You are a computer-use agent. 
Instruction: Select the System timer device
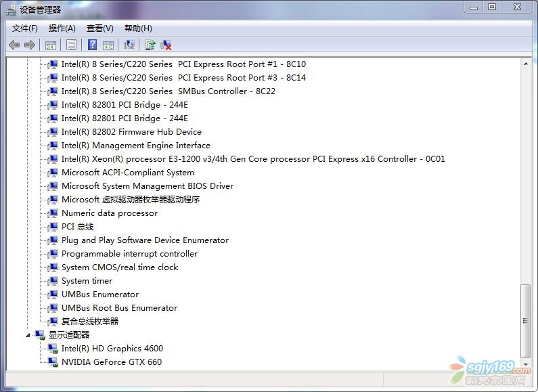[x=87, y=281]
